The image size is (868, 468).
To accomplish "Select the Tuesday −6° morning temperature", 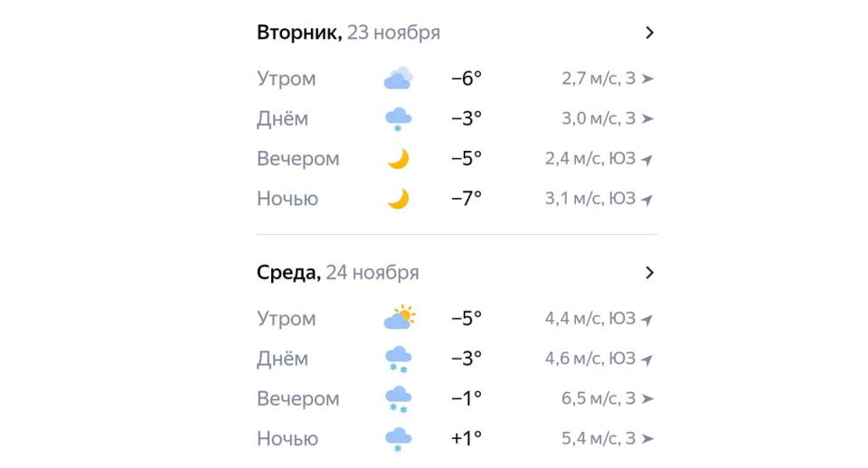I will [467, 79].
